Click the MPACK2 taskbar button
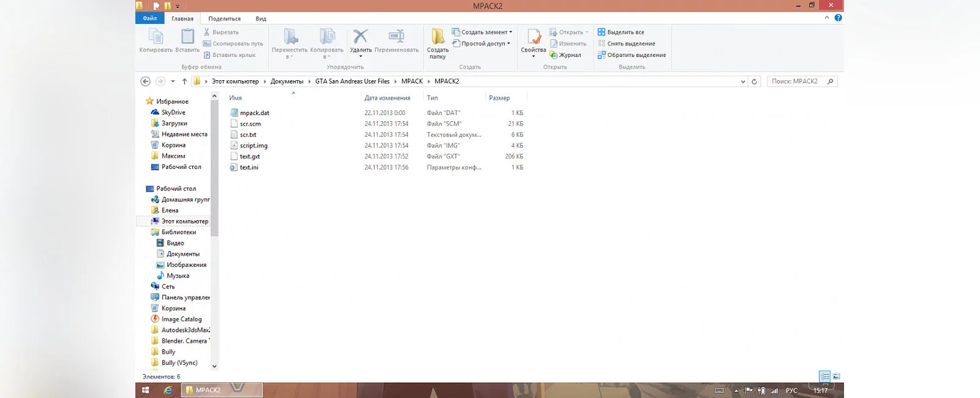Screen dimensions: 980x398 pyautogui.click(x=222, y=390)
